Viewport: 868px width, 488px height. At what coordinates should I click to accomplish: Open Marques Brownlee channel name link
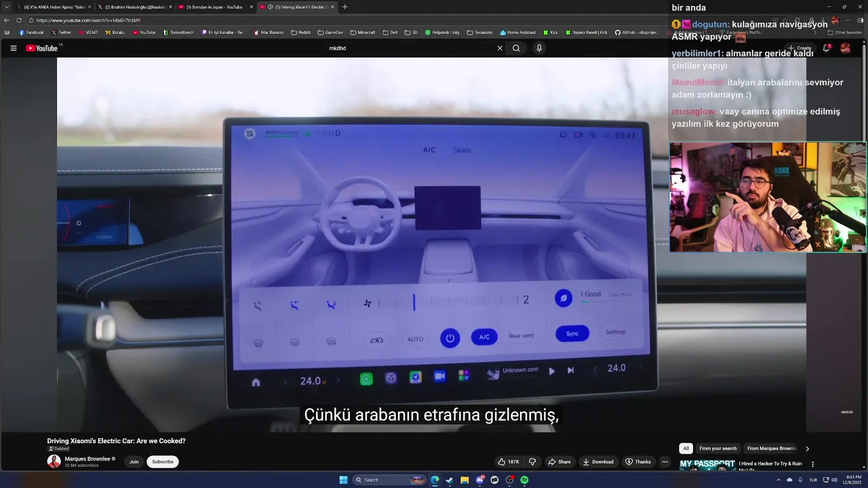click(x=87, y=459)
